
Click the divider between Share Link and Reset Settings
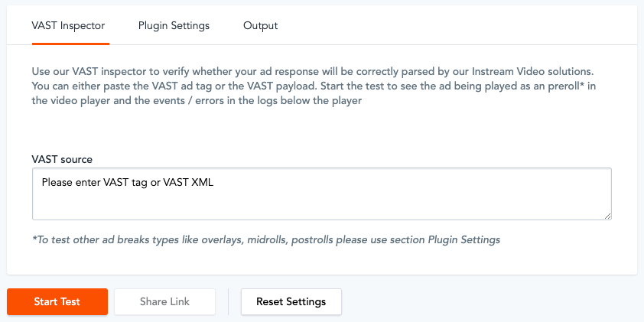(228, 301)
